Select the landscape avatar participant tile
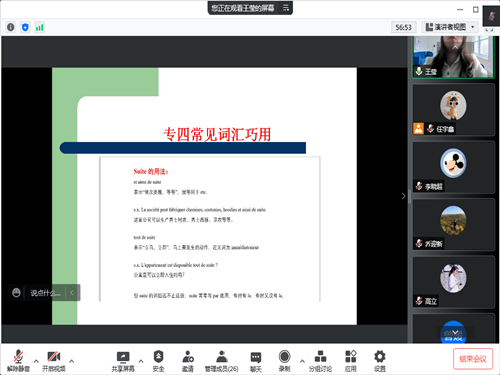Screen dimensions: 500x375 click(453, 224)
